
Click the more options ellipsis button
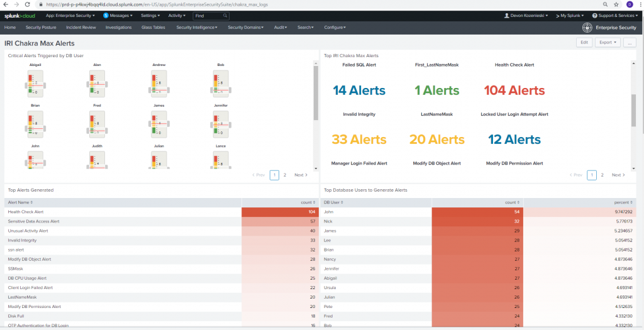[630, 42]
